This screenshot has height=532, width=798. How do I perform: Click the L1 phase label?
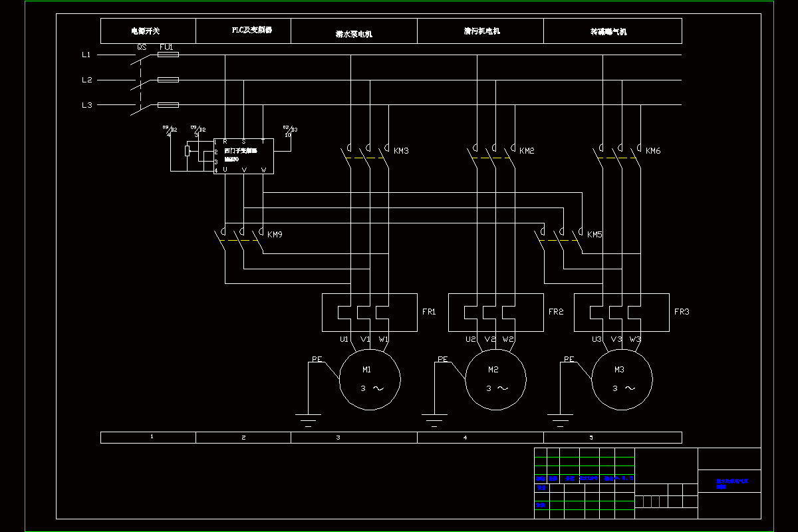coord(86,55)
